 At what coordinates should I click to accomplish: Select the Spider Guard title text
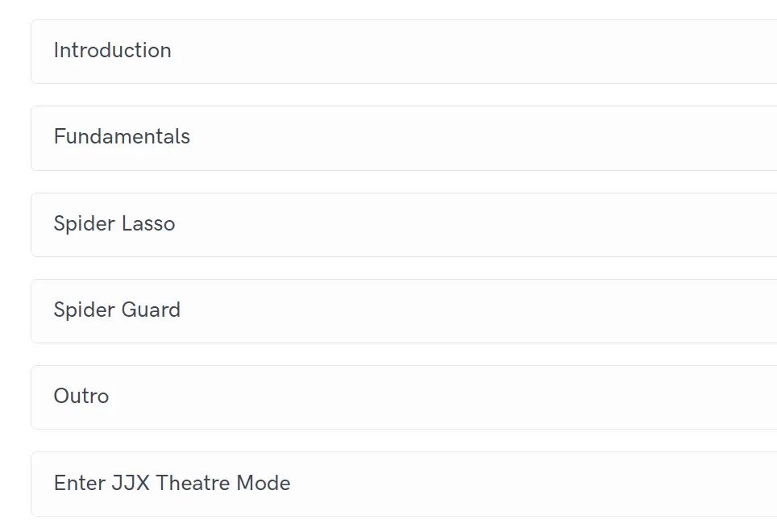[117, 310]
